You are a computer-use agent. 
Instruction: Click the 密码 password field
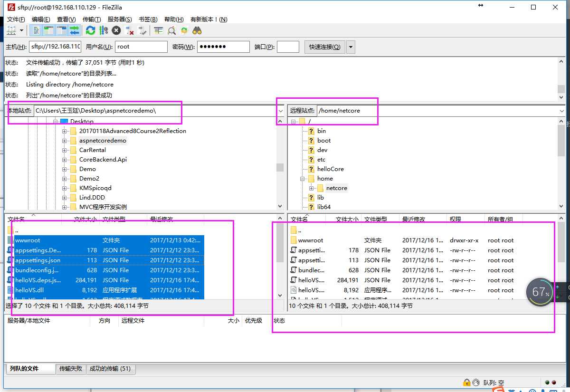pos(223,47)
